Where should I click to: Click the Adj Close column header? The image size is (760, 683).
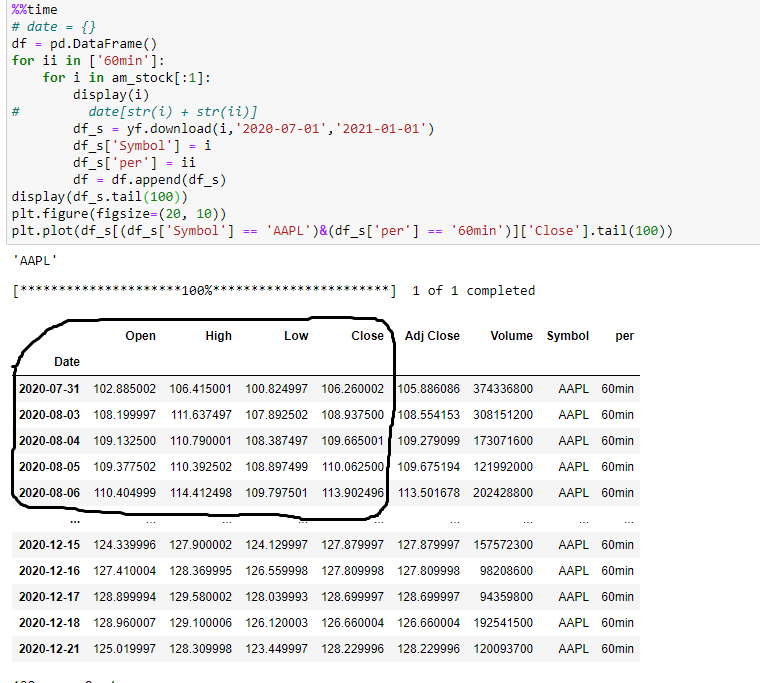pyautogui.click(x=432, y=336)
